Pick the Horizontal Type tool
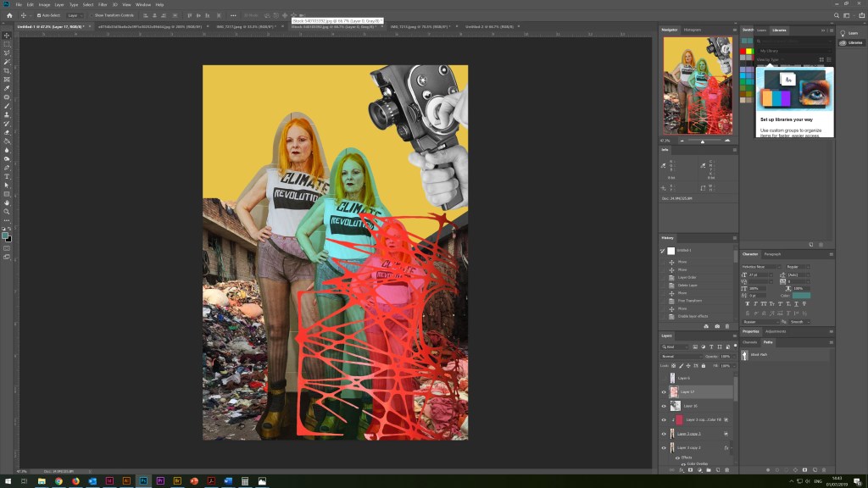 point(7,176)
